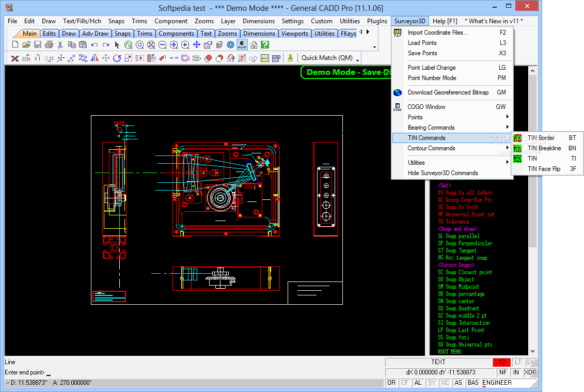Click the brush Quick Match icon

click(x=290, y=58)
